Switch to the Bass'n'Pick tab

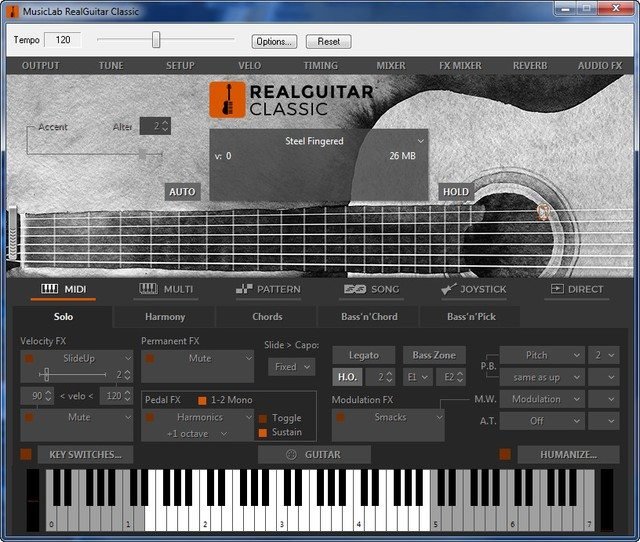coord(471,317)
